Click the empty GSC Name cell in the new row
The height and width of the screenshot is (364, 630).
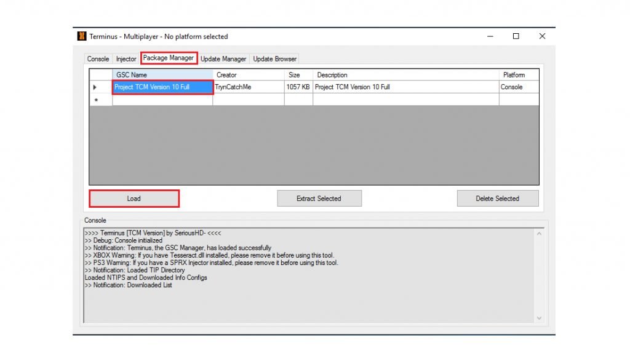pyautogui.click(x=162, y=100)
